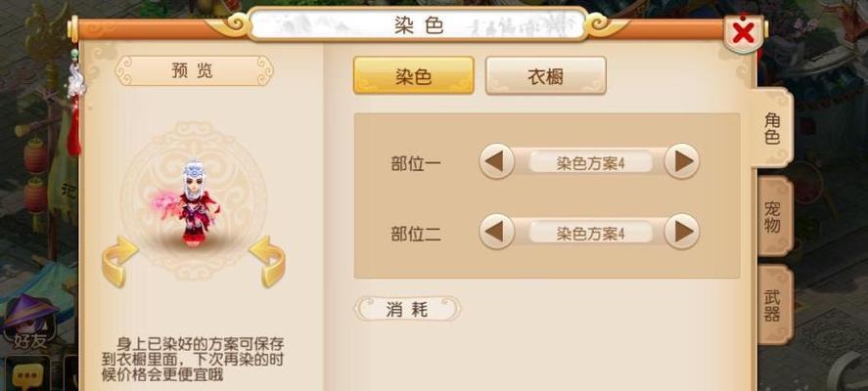The image size is (868, 391).
Task: Switch to the 染色 tab
Action: pos(414,75)
